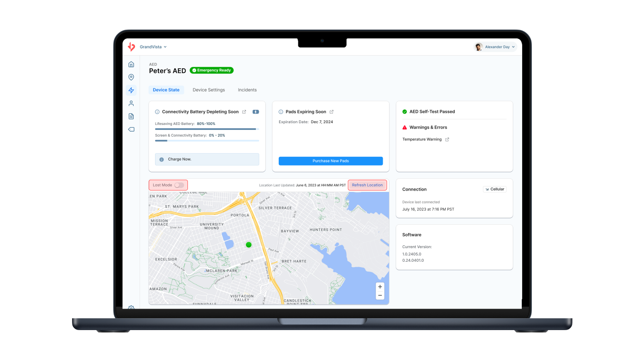
Task: Open the Locations pin sidebar icon
Action: point(131,78)
